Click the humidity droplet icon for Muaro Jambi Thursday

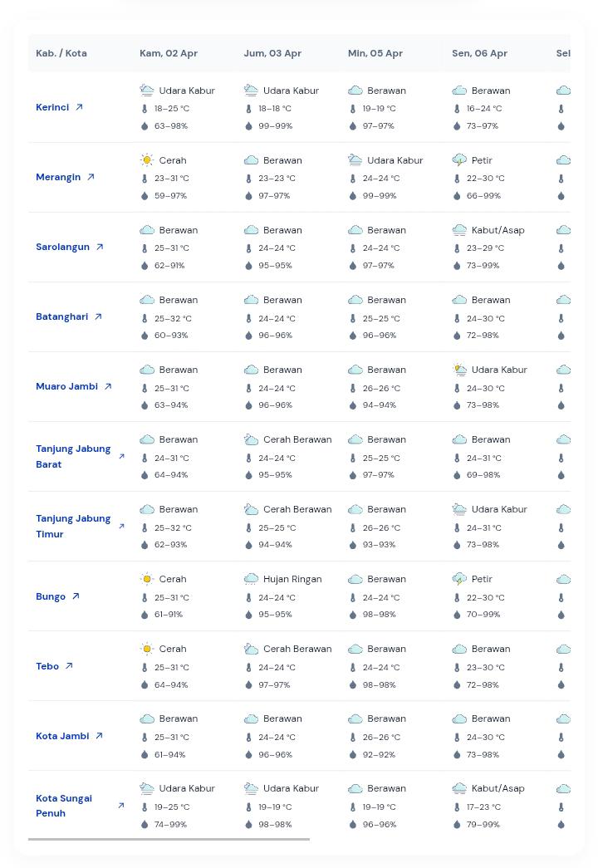(x=145, y=405)
